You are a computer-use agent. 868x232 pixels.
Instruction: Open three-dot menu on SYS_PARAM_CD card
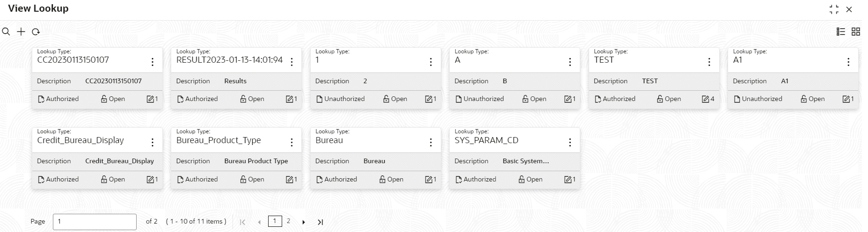point(570,142)
